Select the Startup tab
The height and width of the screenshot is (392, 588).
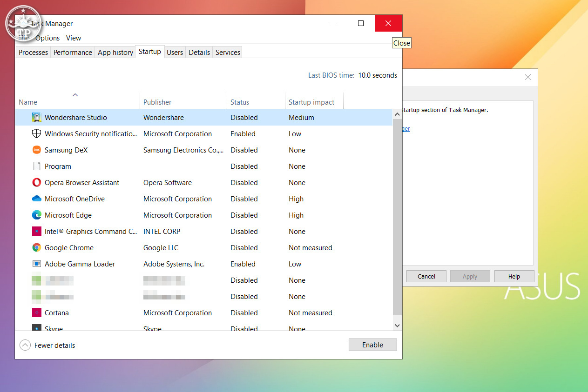[x=150, y=52]
